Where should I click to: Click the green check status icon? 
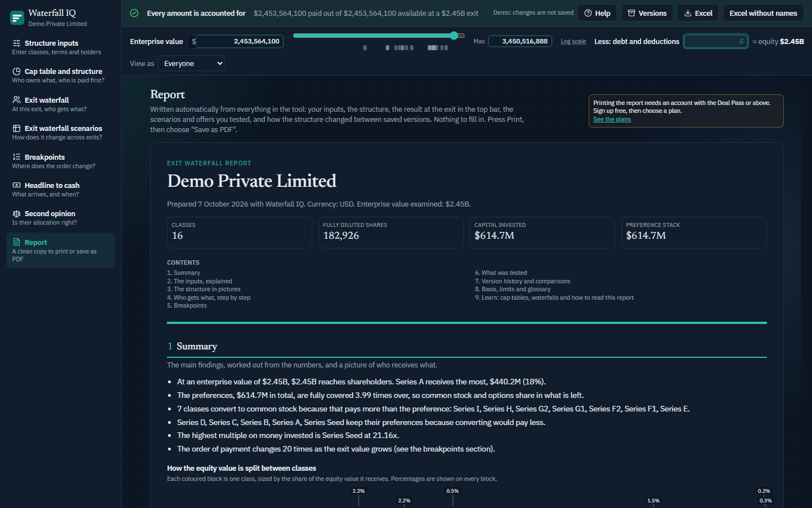pos(134,13)
